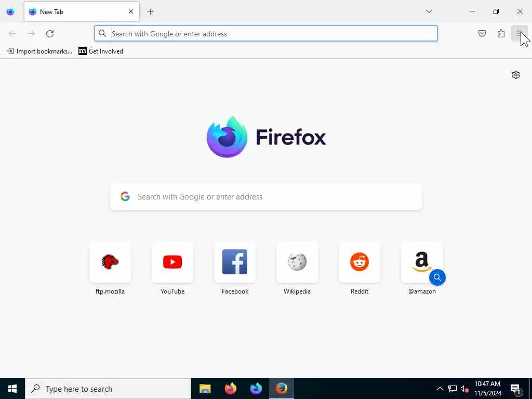
Task: Open the Windows Start menu
Action: [x=12, y=389]
